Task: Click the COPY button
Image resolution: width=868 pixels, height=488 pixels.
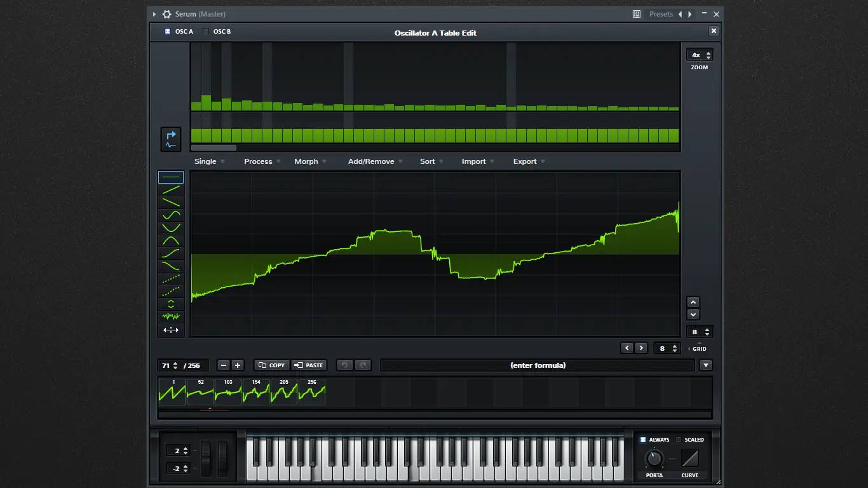Action: tap(271, 365)
